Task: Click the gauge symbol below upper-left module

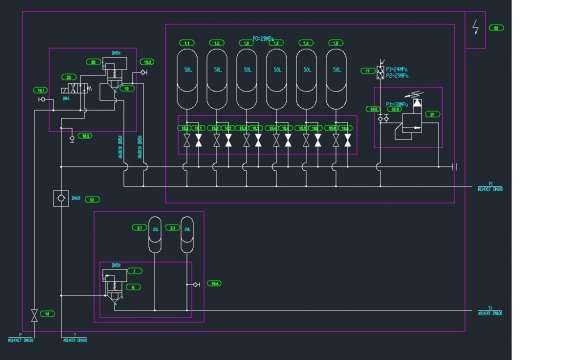Action: coord(72,138)
